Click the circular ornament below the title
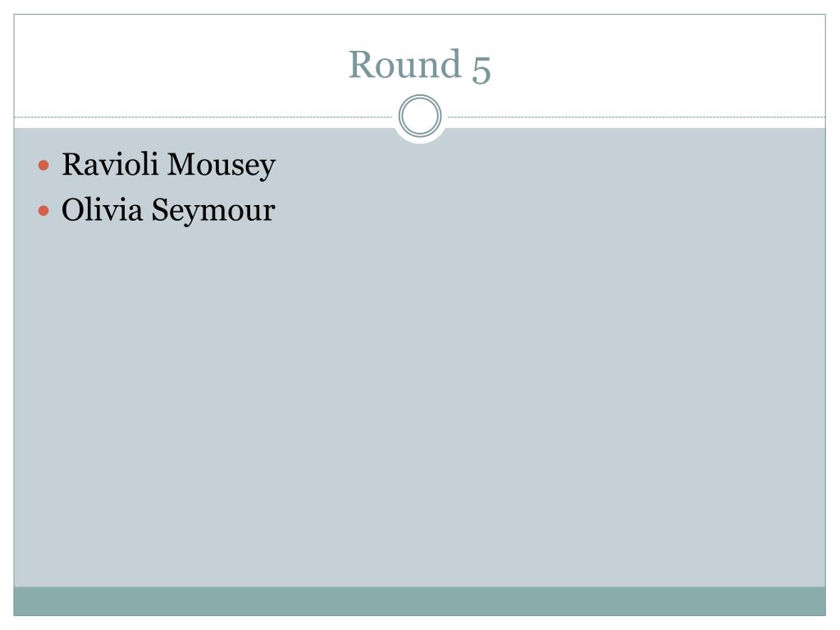This screenshot has width=840, height=630. (420, 116)
